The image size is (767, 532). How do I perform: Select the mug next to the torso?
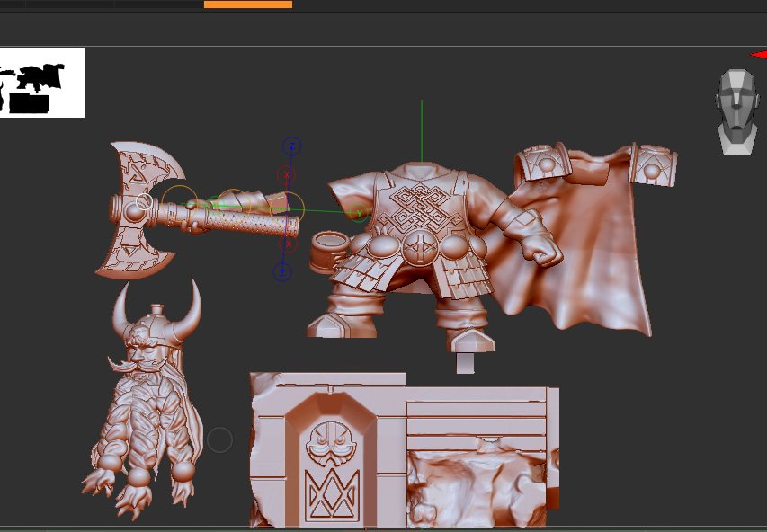click(328, 253)
